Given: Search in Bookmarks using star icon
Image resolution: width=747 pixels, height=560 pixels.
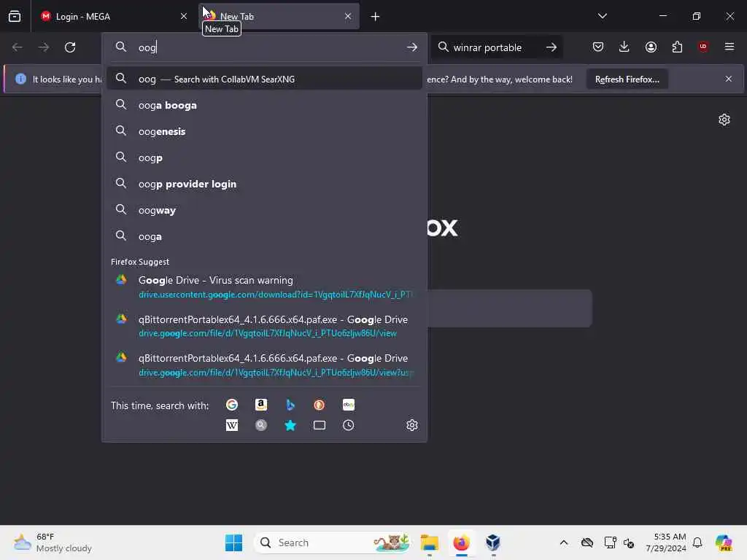Looking at the screenshot, I should tap(290, 425).
